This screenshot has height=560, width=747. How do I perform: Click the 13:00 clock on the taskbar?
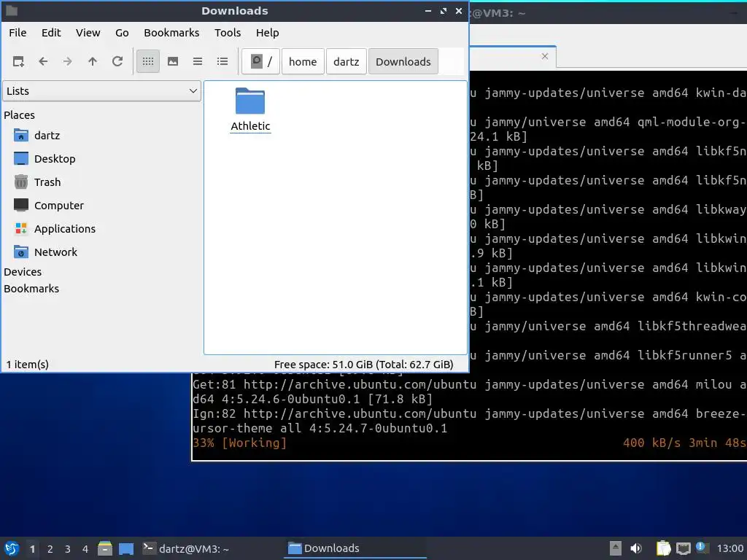(x=729, y=548)
